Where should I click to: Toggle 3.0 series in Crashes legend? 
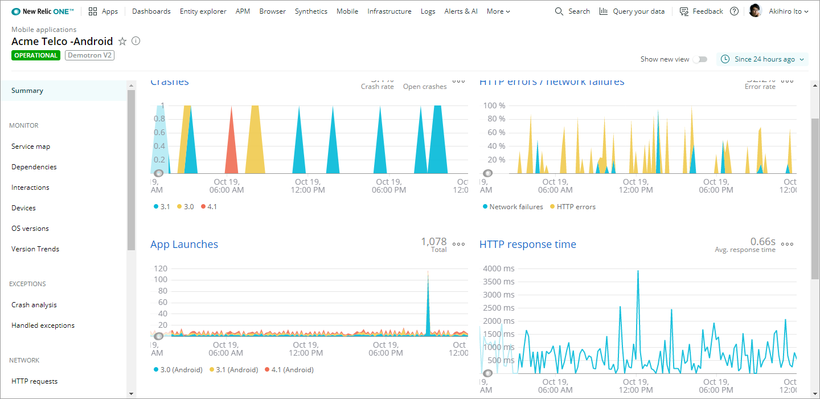pos(185,207)
